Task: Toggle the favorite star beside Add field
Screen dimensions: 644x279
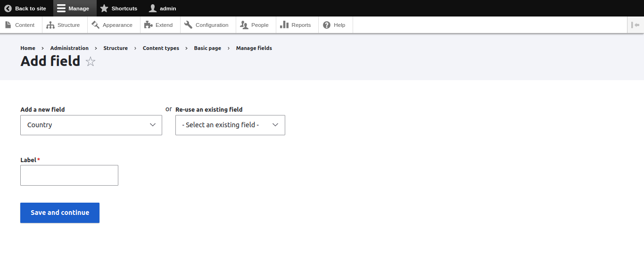Action: 90,61
